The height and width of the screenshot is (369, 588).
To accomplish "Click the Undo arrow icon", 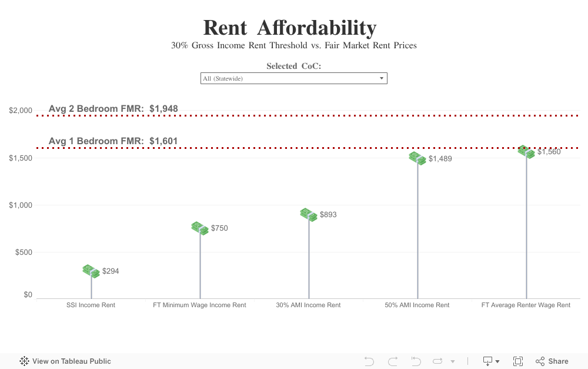I will click(369, 361).
